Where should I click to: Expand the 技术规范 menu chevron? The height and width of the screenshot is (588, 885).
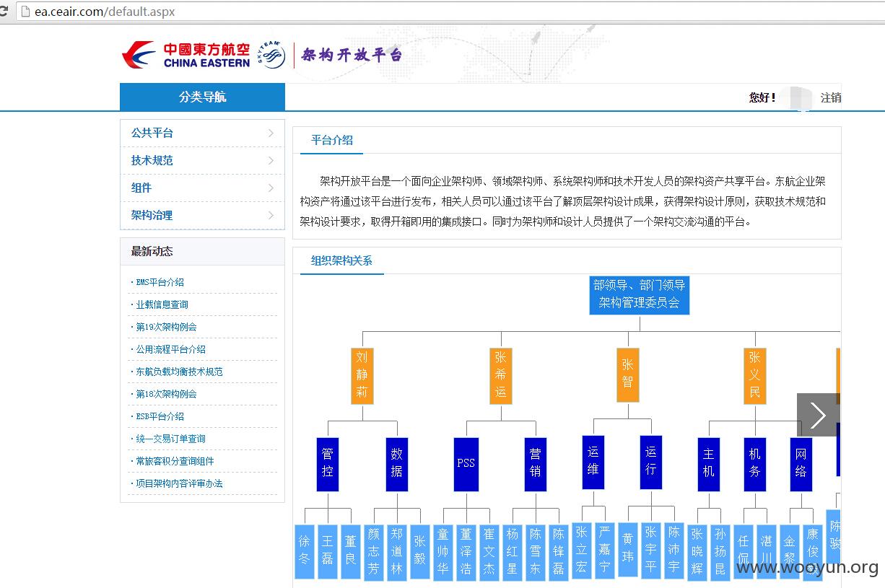pyautogui.click(x=271, y=160)
